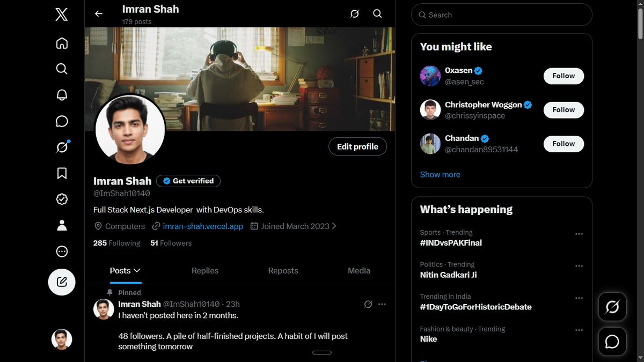Click pinned post author avatar

tap(104, 309)
